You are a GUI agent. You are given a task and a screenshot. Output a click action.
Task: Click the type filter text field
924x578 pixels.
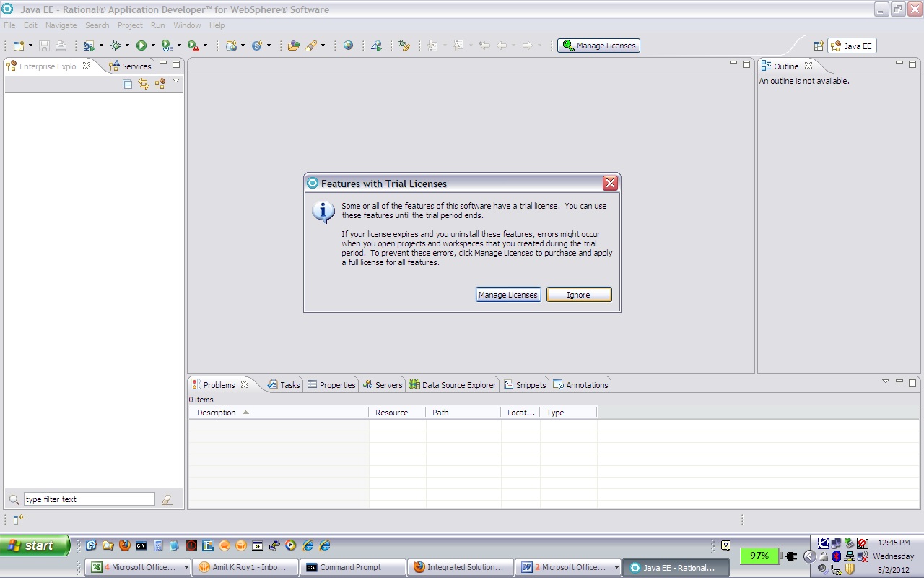coord(89,499)
